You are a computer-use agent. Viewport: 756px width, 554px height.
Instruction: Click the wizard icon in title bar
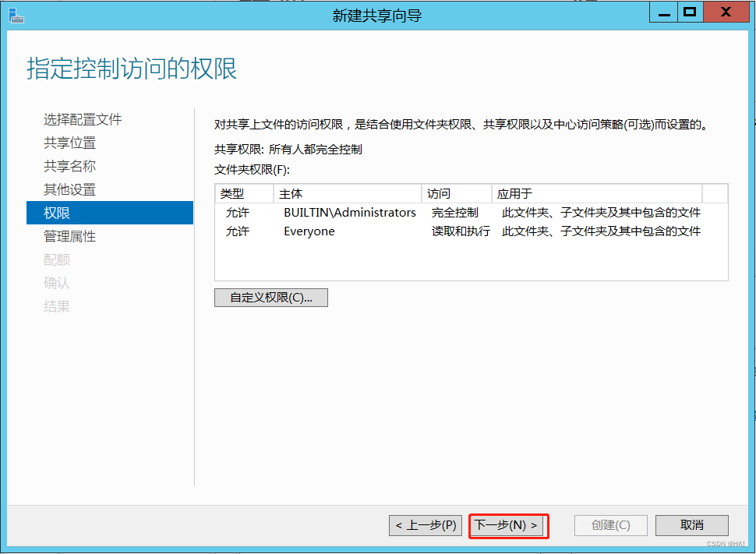click(16, 16)
